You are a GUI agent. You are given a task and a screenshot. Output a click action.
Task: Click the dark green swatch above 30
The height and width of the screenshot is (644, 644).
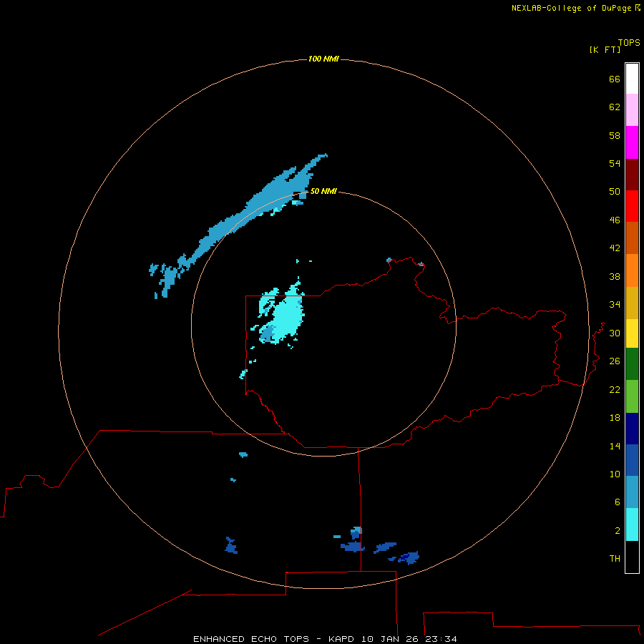point(632,364)
